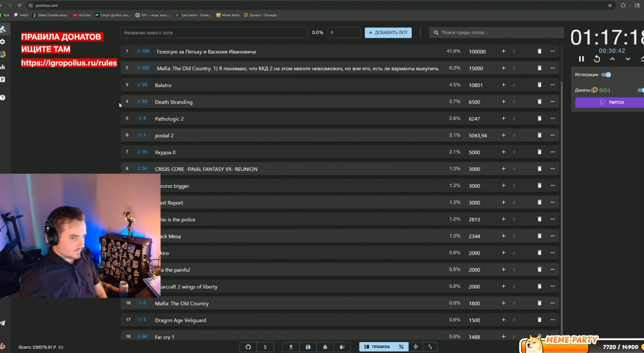Viewport: 644px width, 353px height.
Task: Open the ПРАВИЛА rules panel toggle
Action: [x=377, y=347]
